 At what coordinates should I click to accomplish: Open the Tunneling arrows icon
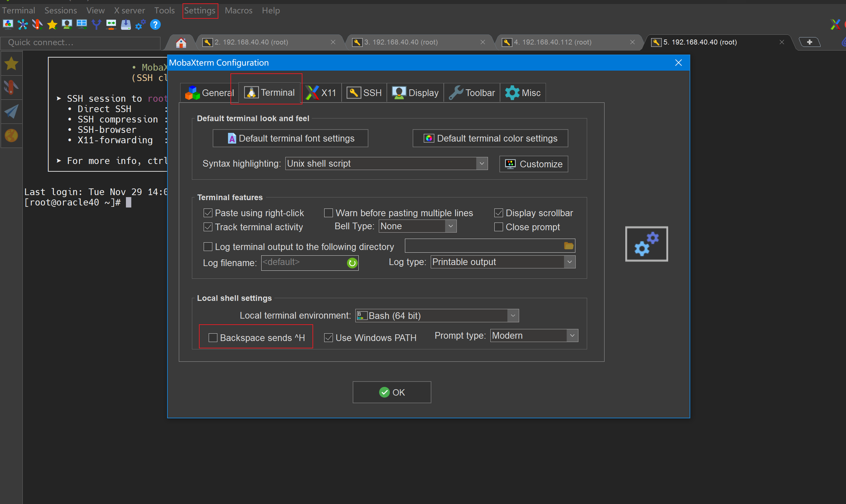[111, 24]
